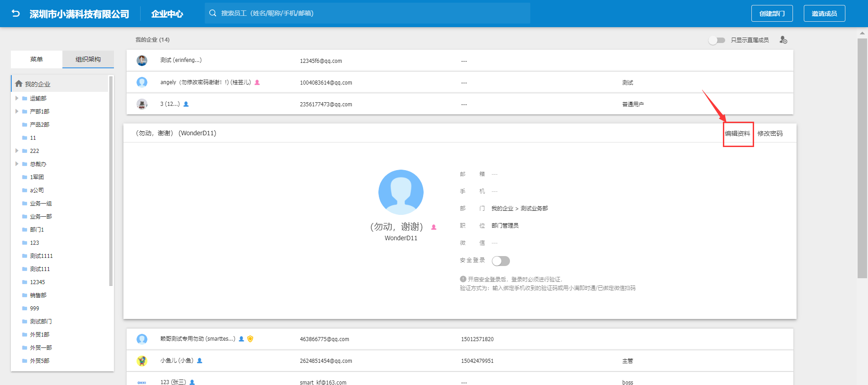Screen dimensions: 868x385
Task: Open 企业中心 in the header
Action: pyautogui.click(x=167, y=14)
